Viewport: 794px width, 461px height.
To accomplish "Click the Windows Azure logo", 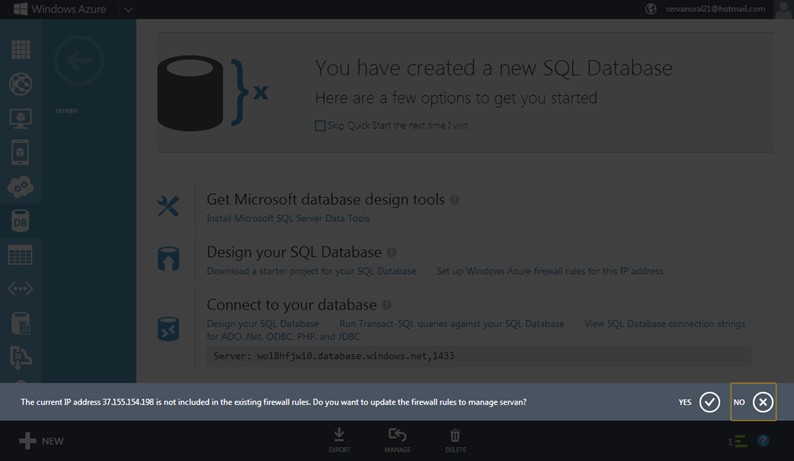I will click(x=60, y=9).
